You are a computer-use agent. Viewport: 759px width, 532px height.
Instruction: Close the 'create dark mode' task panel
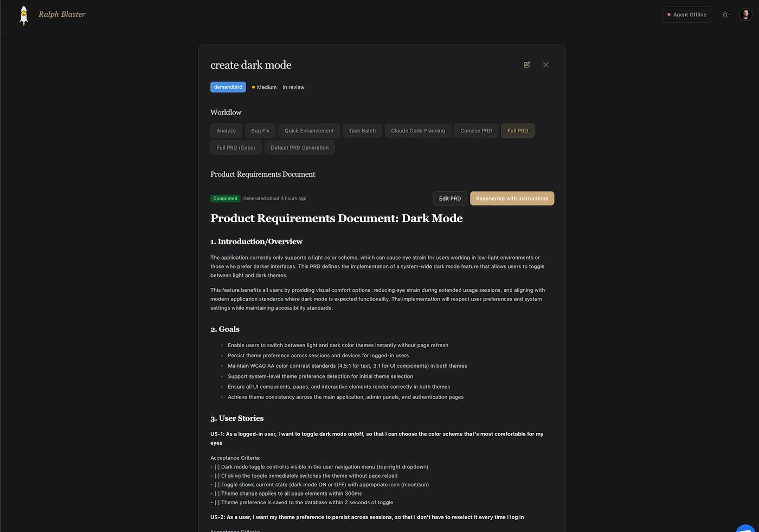click(x=545, y=65)
